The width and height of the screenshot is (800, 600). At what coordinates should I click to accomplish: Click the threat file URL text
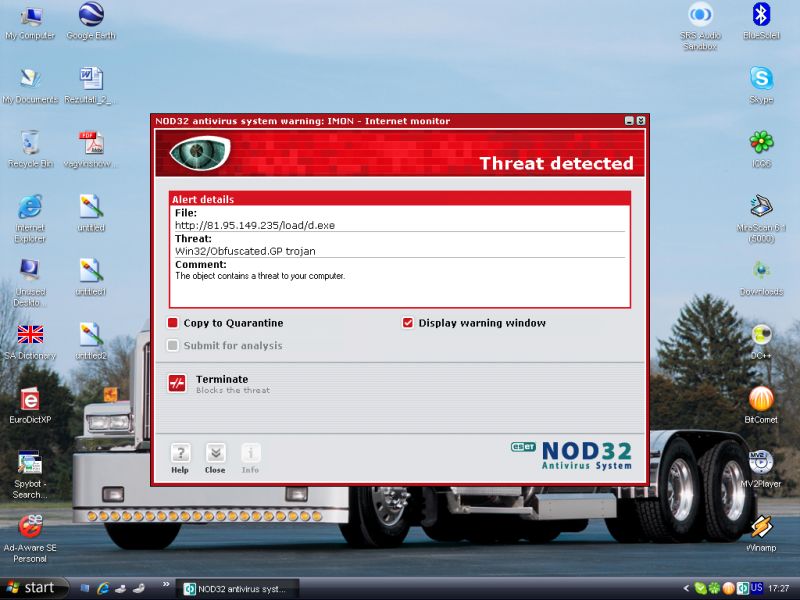255,225
